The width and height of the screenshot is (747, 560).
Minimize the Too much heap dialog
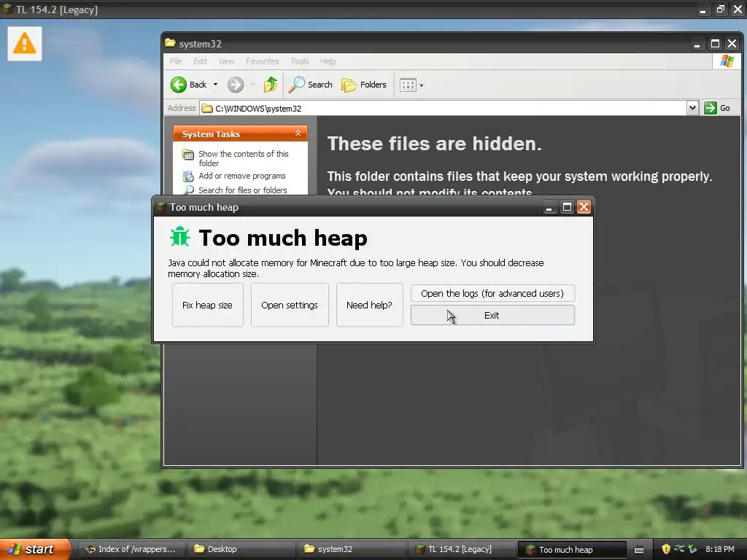coord(549,206)
